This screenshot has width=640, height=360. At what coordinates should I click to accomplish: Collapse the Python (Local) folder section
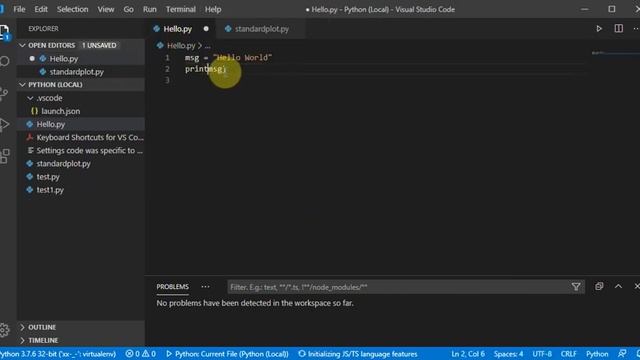22,84
